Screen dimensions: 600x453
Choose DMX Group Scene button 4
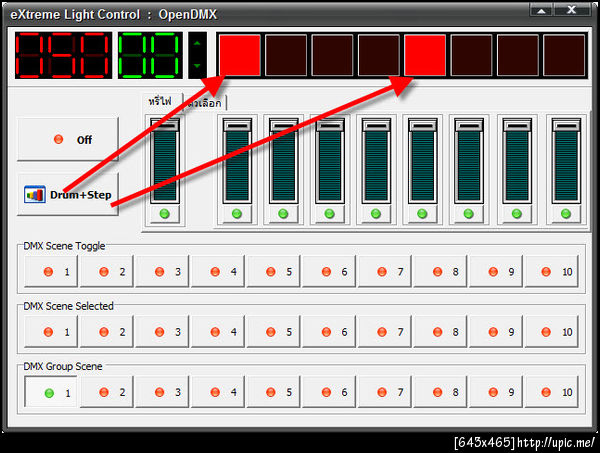[218, 392]
